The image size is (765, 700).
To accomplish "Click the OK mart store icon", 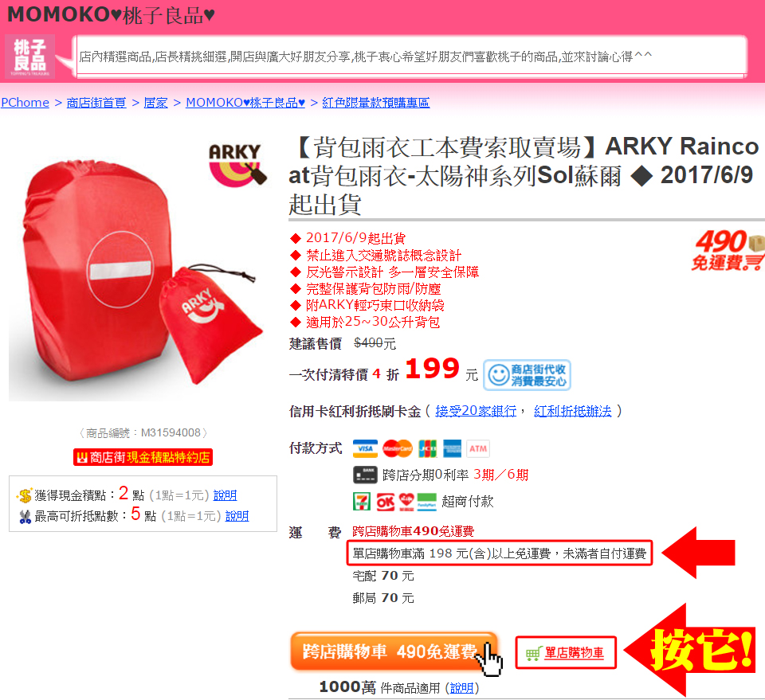I will coord(386,502).
